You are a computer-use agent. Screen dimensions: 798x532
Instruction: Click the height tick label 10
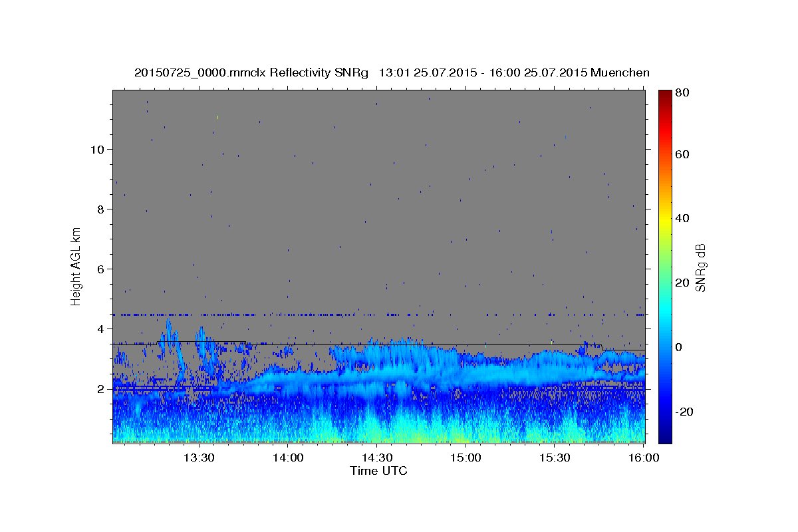coord(96,149)
